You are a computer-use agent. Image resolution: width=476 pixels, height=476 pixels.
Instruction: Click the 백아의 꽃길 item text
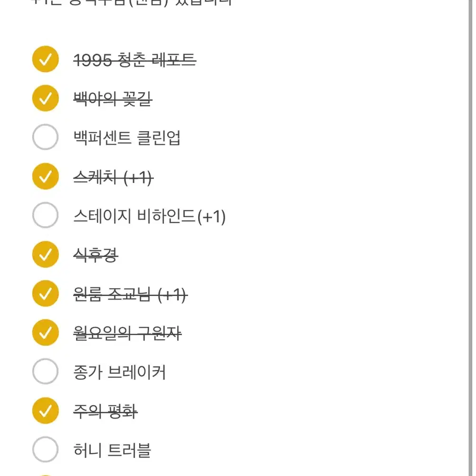point(113,99)
